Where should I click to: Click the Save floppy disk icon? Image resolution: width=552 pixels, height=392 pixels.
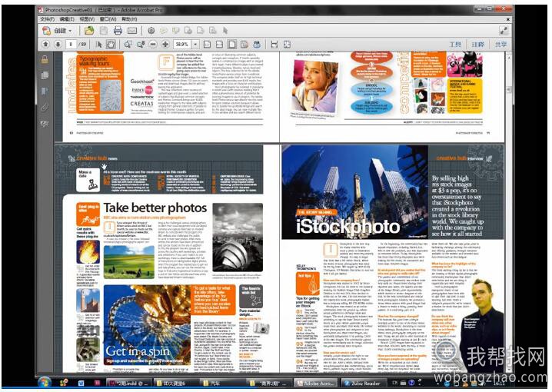click(104, 31)
